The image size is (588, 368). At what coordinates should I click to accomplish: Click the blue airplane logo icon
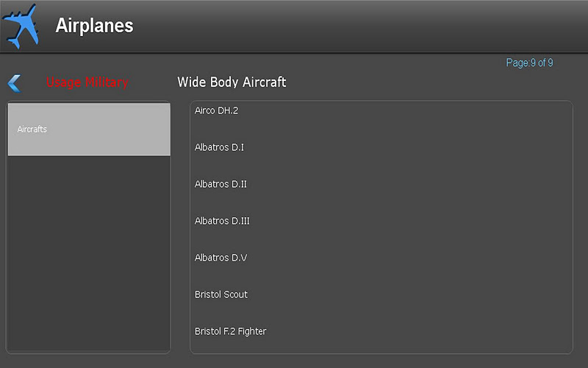21,26
